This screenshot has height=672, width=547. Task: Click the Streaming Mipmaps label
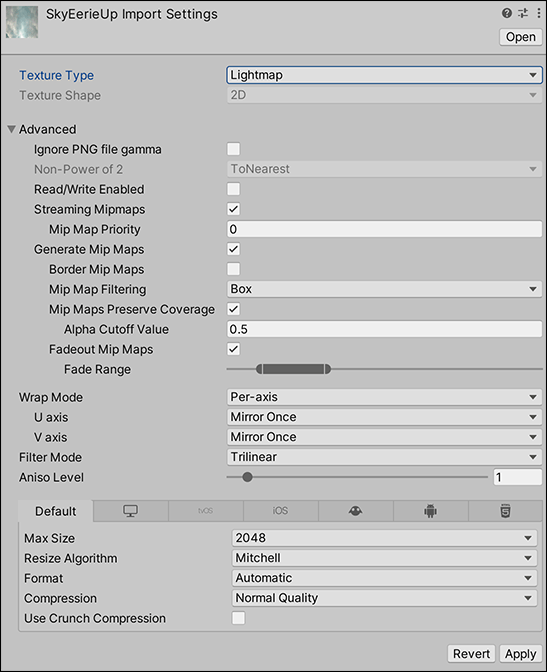point(90,209)
